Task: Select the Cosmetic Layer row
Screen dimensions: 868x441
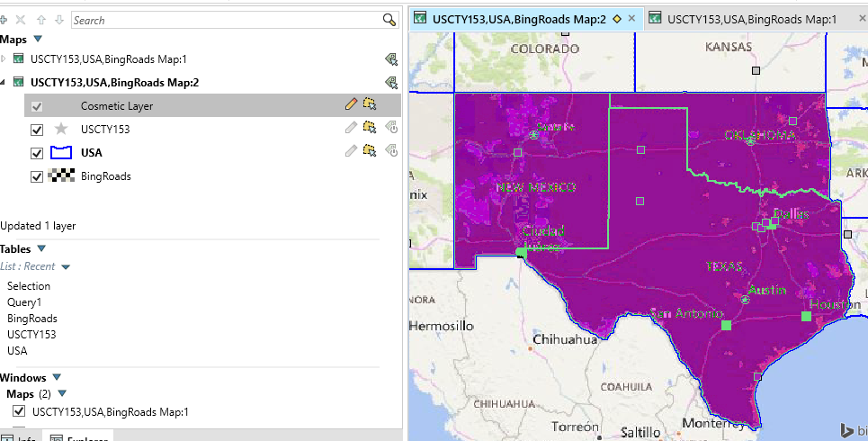Action: [x=212, y=105]
